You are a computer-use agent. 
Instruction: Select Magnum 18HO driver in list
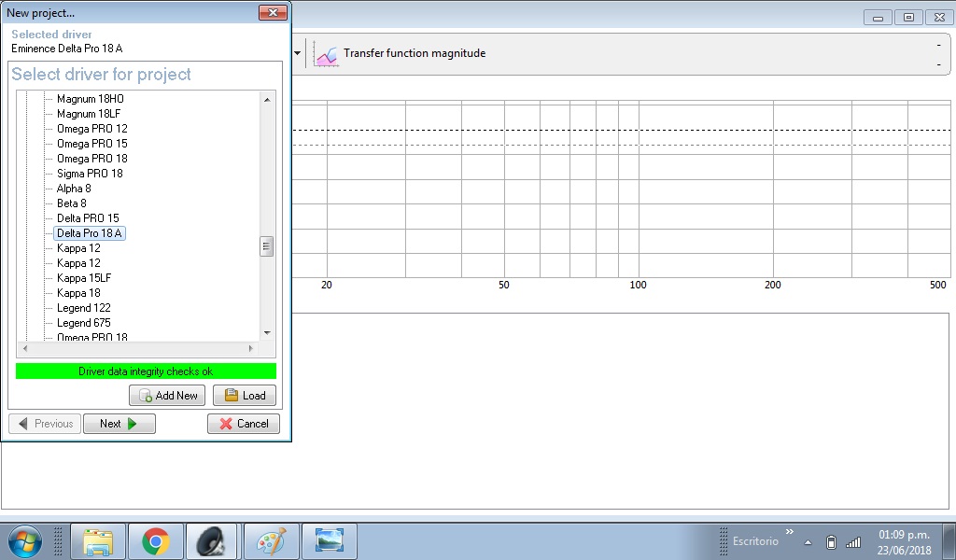pos(91,99)
